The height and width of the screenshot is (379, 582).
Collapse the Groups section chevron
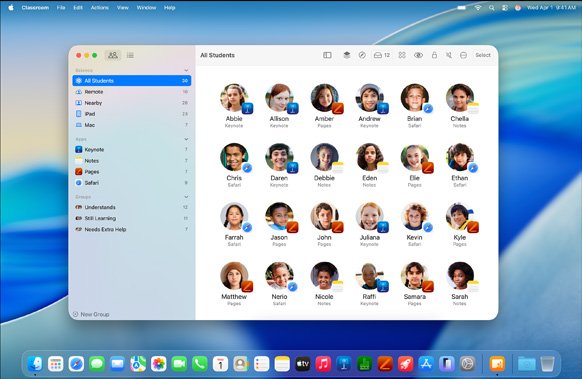[186, 197]
